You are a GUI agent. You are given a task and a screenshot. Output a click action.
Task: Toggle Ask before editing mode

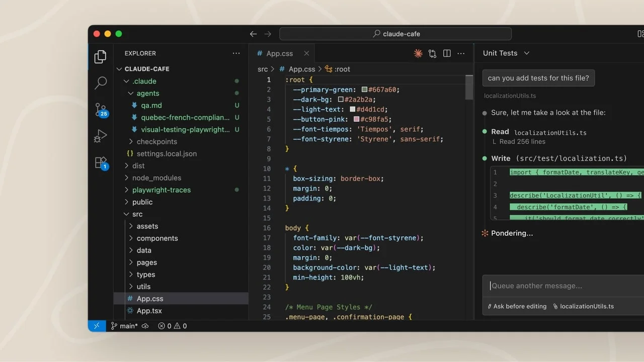517,306
